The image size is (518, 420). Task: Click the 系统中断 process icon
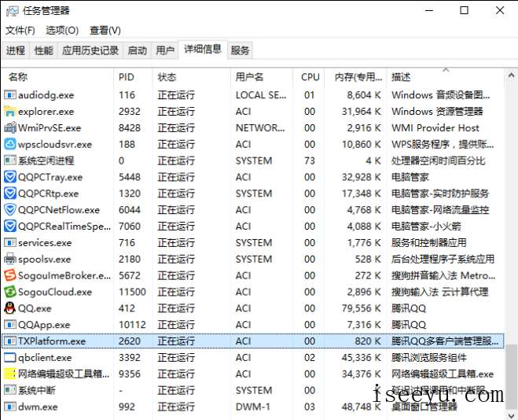(x=10, y=390)
